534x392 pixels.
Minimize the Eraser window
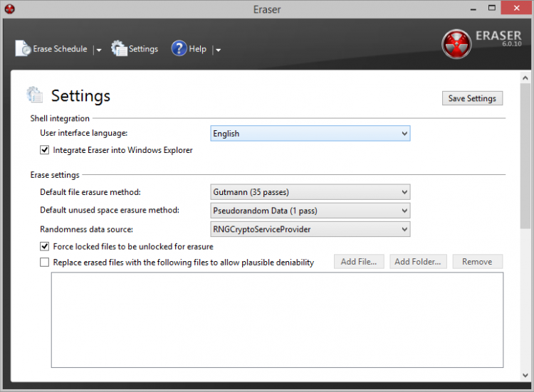click(473, 9)
